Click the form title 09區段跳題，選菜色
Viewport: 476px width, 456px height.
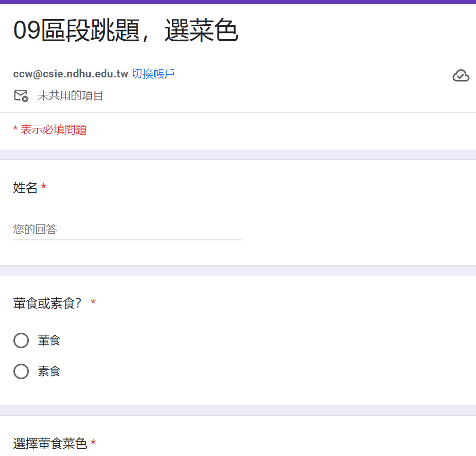pyautogui.click(x=125, y=31)
